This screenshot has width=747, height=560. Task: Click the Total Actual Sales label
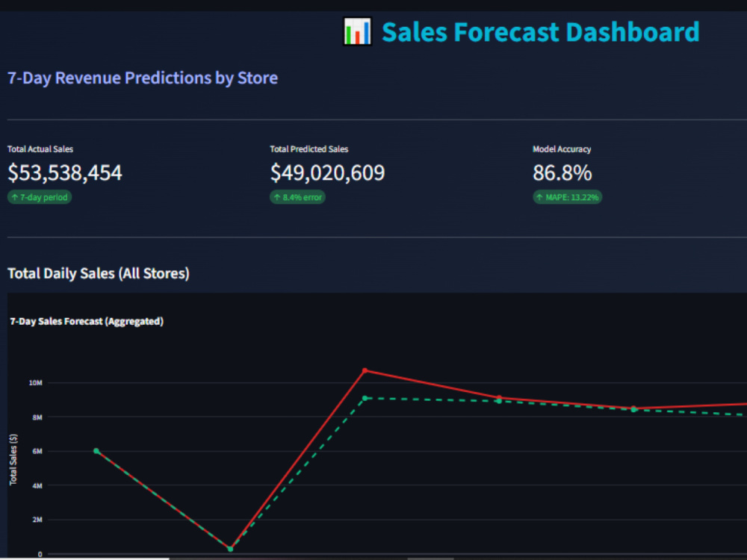click(x=40, y=149)
